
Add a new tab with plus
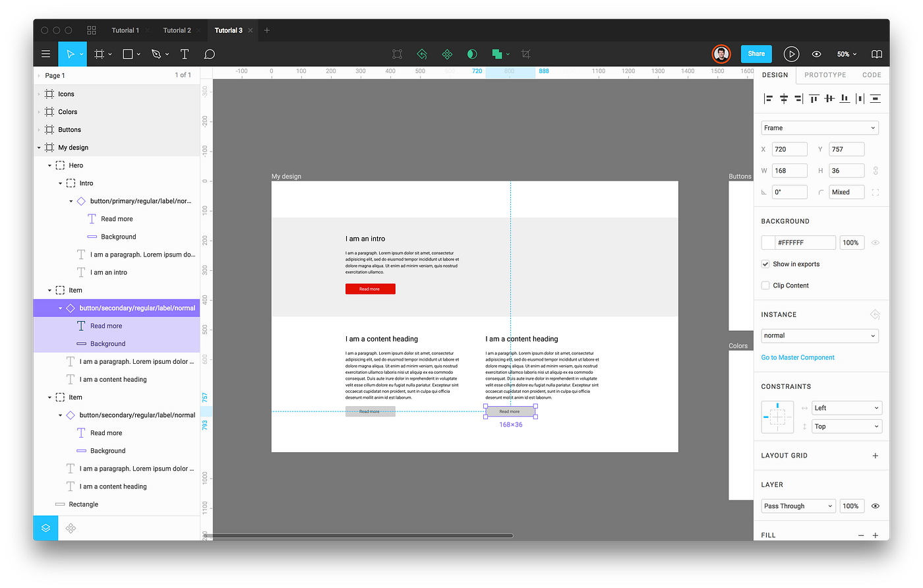[x=267, y=30]
